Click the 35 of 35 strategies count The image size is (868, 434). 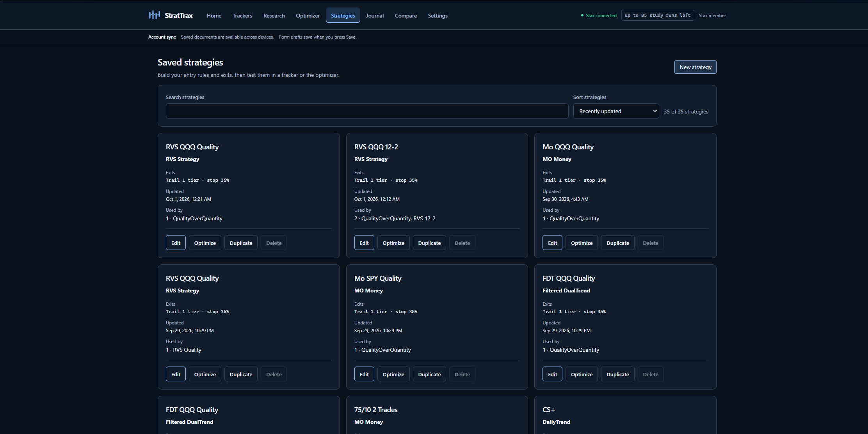[686, 112]
